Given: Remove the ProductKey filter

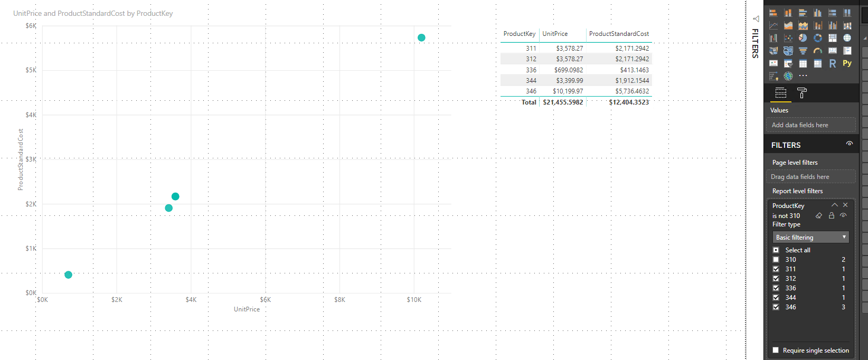Looking at the screenshot, I should click(x=845, y=205).
